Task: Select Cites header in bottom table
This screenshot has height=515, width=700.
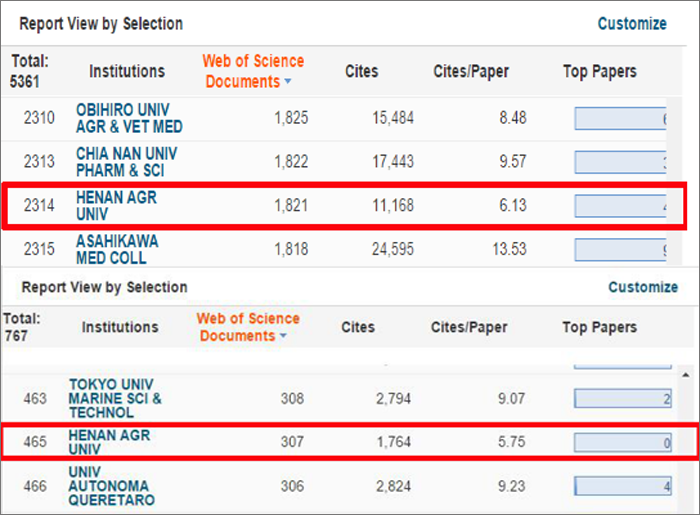Action: coord(358,327)
